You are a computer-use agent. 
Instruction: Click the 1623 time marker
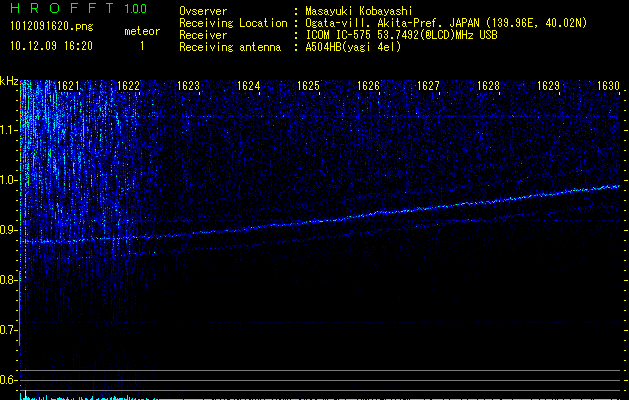[188, 86]
